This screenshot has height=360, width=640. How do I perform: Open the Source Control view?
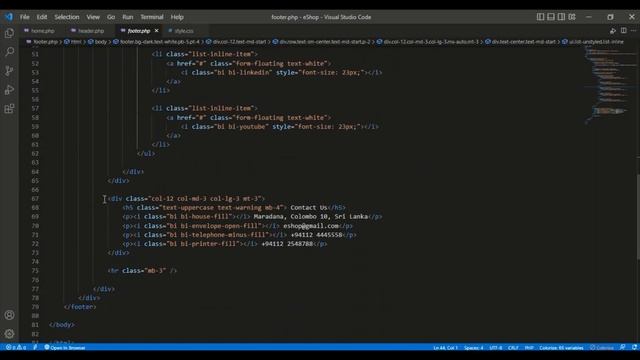[9, 71]
